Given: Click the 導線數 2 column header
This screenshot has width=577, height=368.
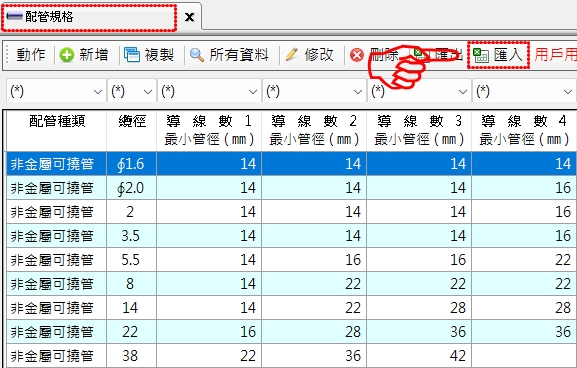Looking at the screenshot, I should [314, 130].
